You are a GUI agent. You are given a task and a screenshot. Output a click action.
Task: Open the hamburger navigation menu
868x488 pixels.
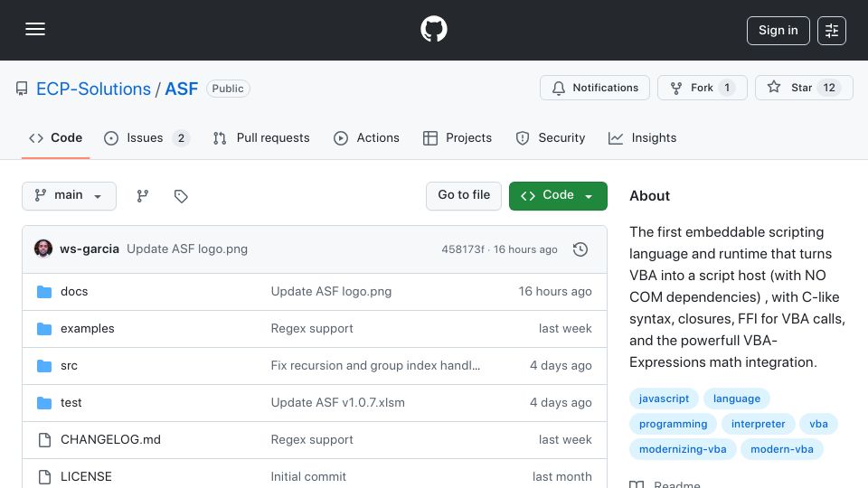click(x=35, y=29)
